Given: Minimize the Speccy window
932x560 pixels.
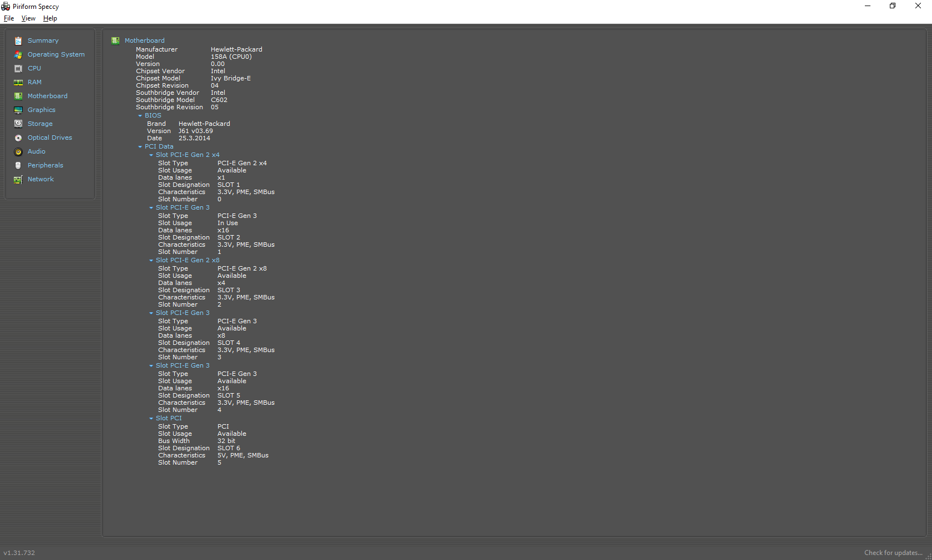Looking at the screenshot, I should click(x=868, y=6).
